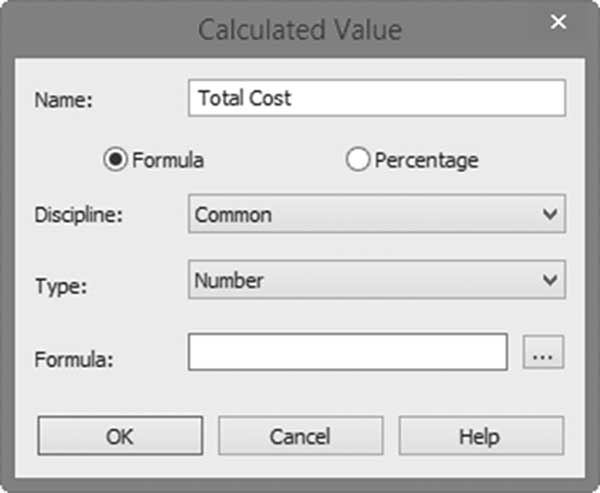The height and width of the screenshot is (493, 600).
Task: Open the Discipline dropdown showing Common
Action: coord(377,214)
